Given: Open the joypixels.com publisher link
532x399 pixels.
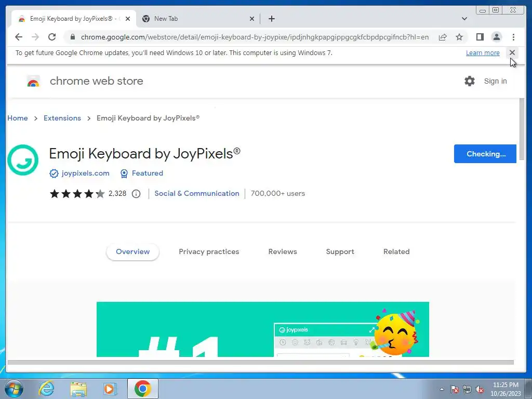Looking at the screenshot, I should (85, 173).
